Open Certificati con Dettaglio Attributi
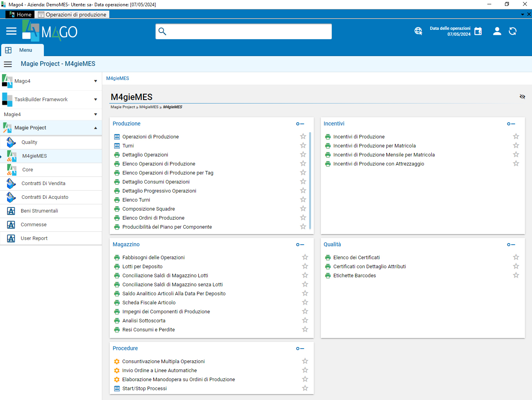This screenshot has width=532, height=400. (369, 267)
